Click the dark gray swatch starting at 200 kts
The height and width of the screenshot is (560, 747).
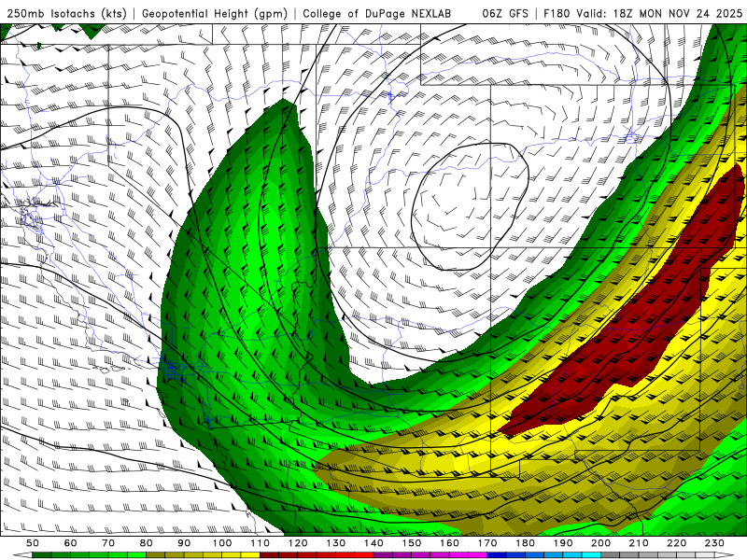click(611, 555)
